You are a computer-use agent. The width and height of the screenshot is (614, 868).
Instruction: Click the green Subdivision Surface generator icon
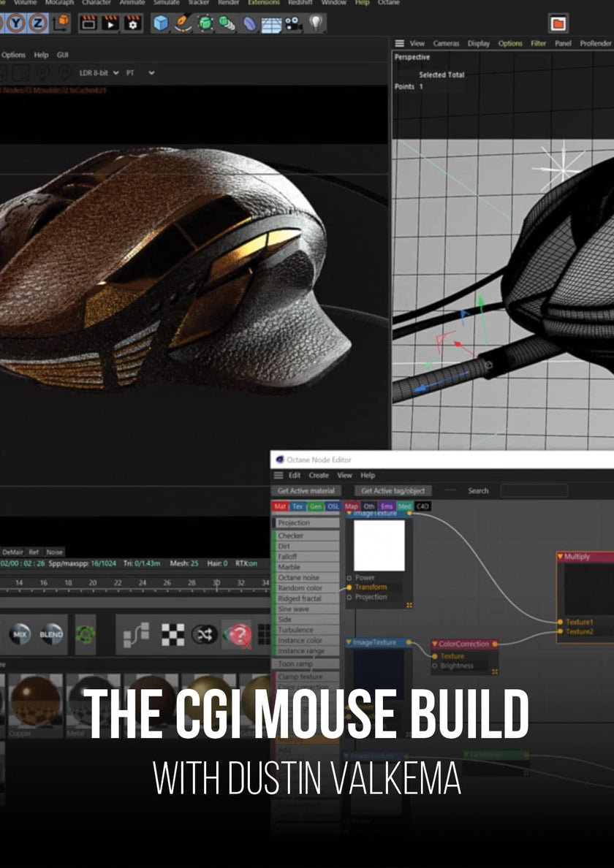205,23
